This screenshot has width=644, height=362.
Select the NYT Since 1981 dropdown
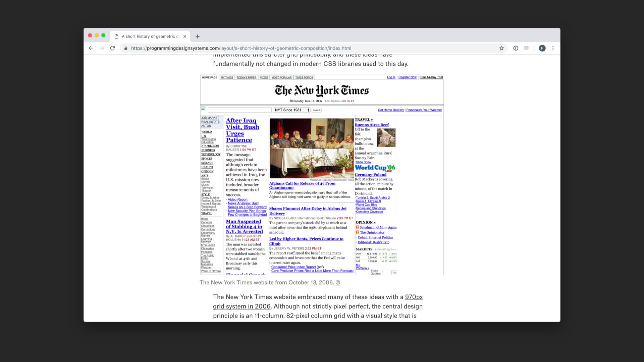pos(292,110)
